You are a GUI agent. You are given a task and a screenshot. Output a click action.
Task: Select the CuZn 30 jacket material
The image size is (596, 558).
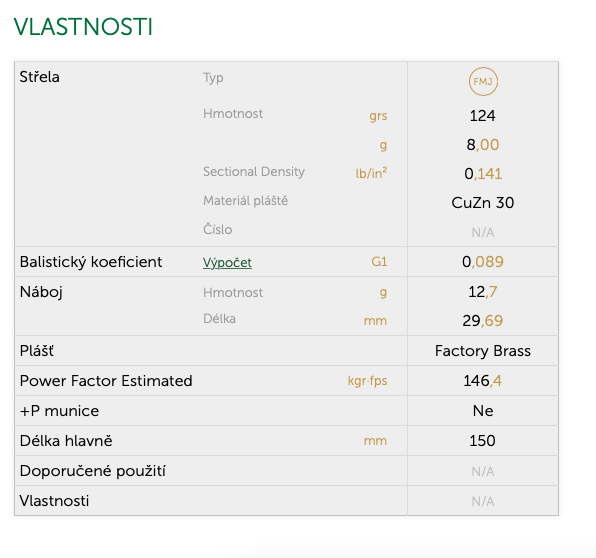point(483,203)
